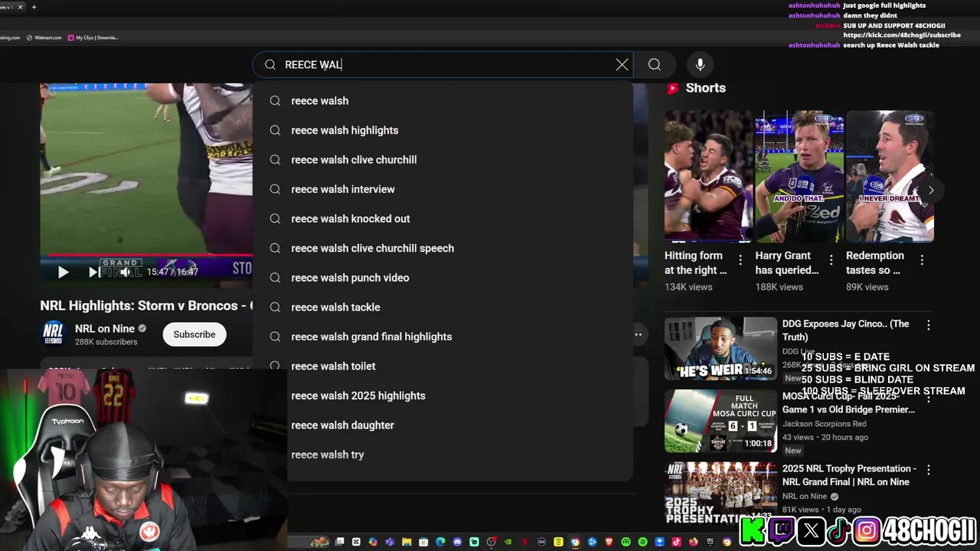Open the 'NRL on Nine' channel name link

[x=105, y=328]
